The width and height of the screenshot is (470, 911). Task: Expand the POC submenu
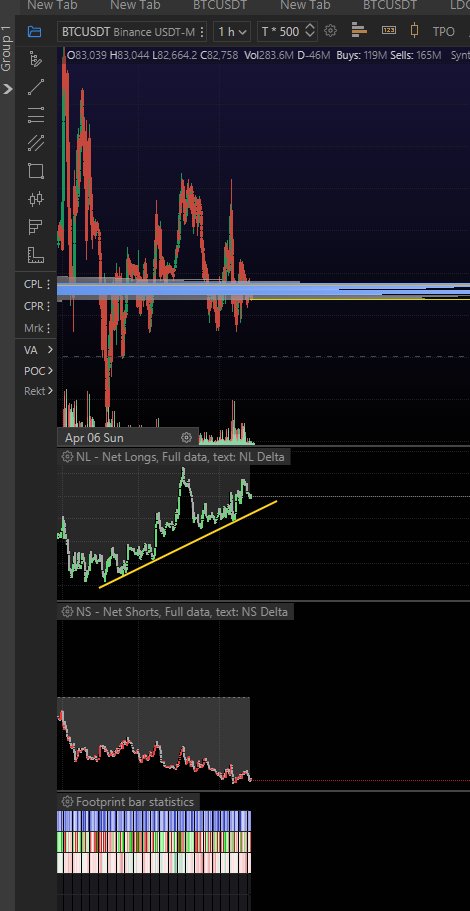point(50,371)
